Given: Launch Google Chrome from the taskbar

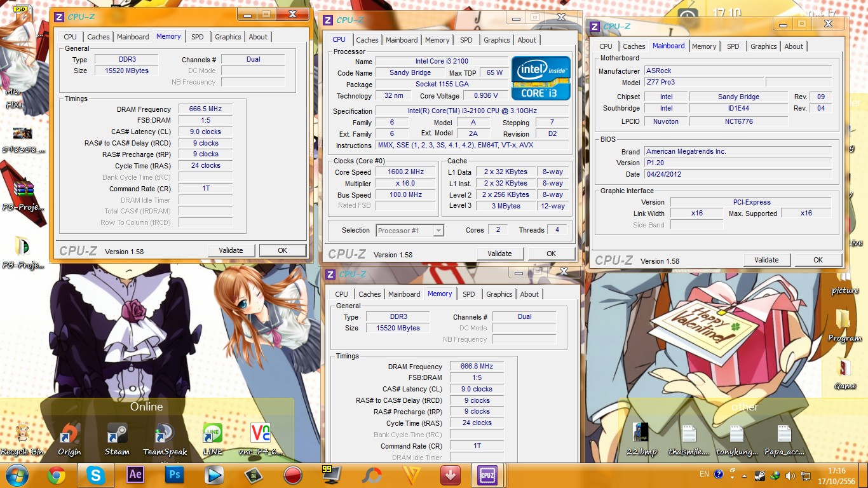Looking at the screenshot, I should [x=57, y=475].
